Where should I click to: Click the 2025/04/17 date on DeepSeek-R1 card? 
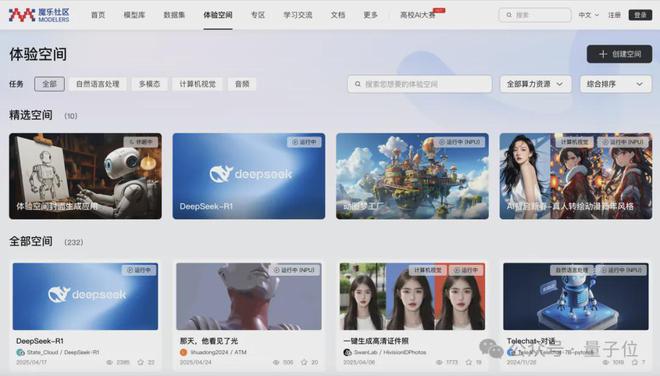point(32,362)
